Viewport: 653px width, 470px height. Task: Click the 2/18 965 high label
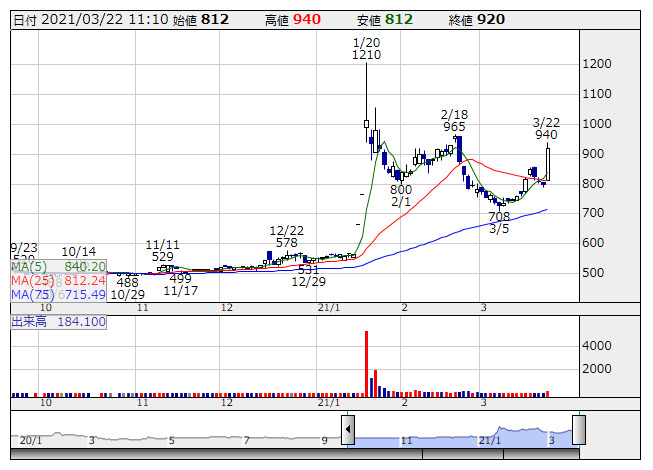[x=454, y=121]
